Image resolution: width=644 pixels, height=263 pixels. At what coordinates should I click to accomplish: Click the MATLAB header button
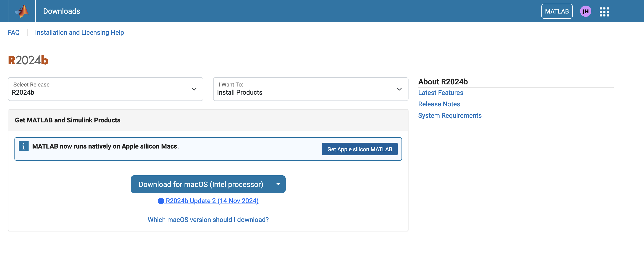tap(557, 11)
